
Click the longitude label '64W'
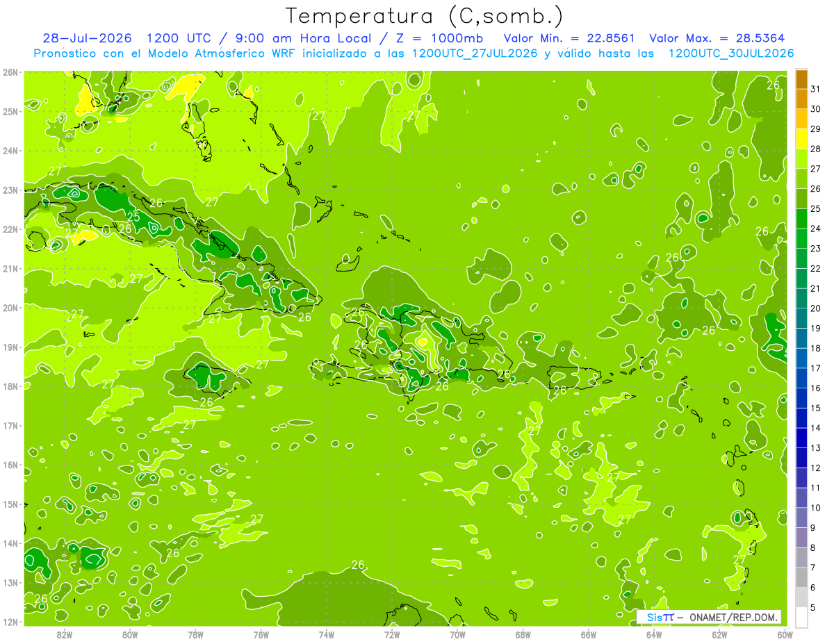coord(654,634)
